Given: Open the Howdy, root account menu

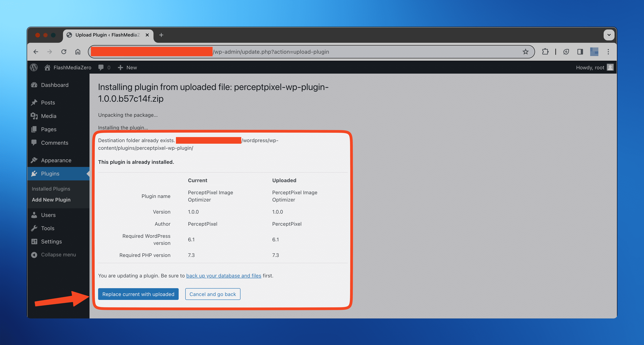Looking at the screenshot, I should (x=594, y=68).
